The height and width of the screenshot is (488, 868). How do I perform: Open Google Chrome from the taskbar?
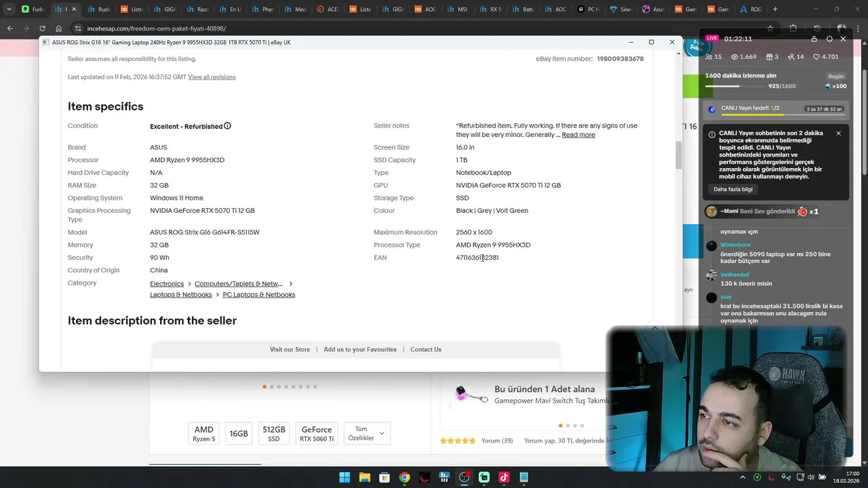pos(404,477)
